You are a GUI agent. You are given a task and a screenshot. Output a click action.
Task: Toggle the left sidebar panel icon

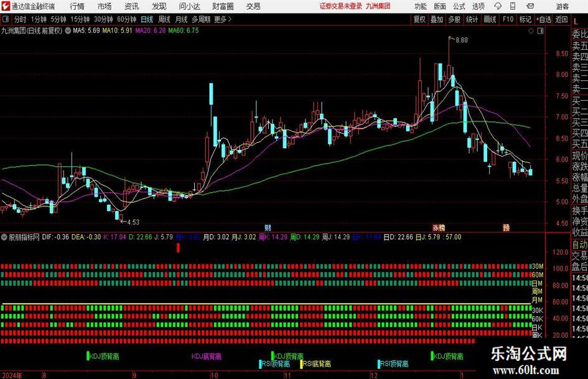(5, 19)
